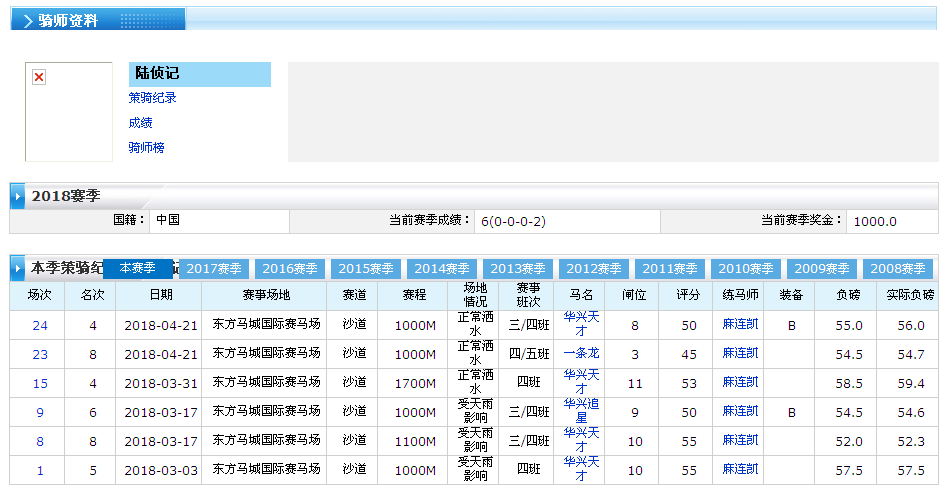Viewport: 949px width, 496px height.
Task: Click the 日期 column header
Action: (160, 295)
